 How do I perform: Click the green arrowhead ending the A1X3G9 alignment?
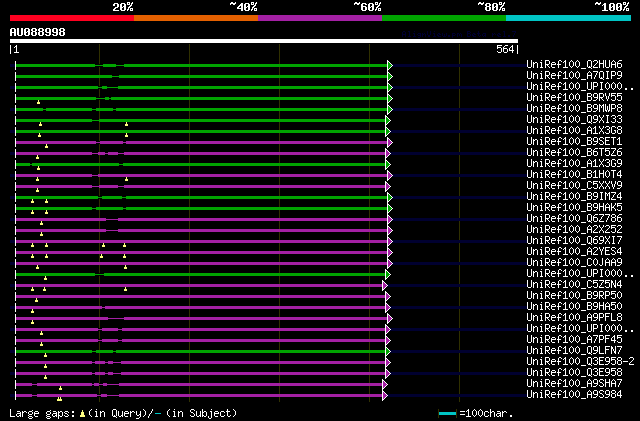pos(388,165)
